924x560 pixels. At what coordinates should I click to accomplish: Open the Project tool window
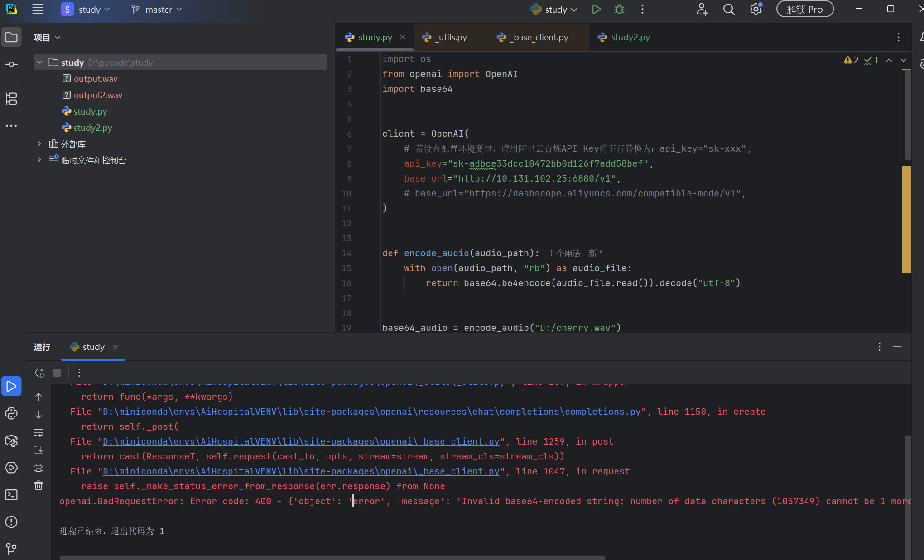(11, 37)
